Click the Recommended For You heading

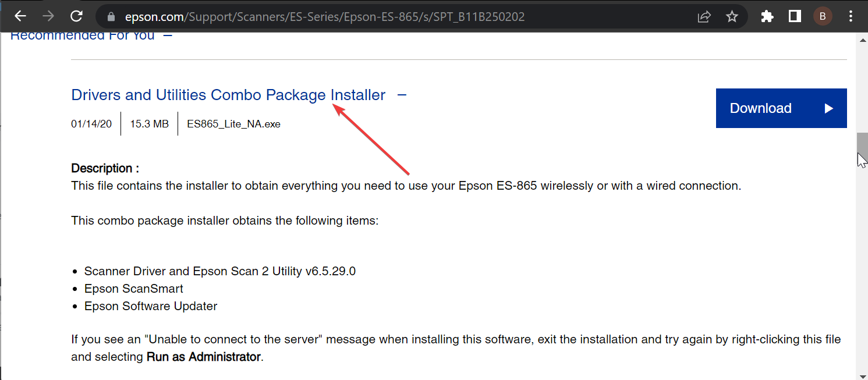click(83, 35)
